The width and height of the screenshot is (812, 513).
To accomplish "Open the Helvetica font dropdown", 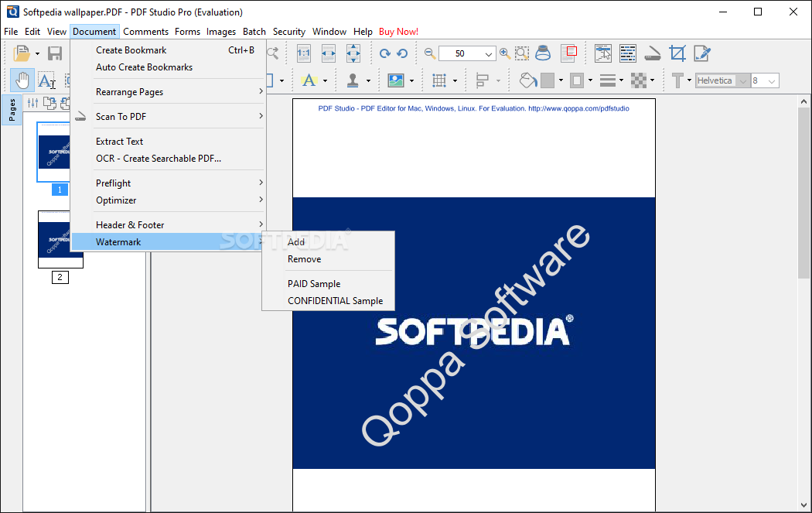I will pos(743,80).
